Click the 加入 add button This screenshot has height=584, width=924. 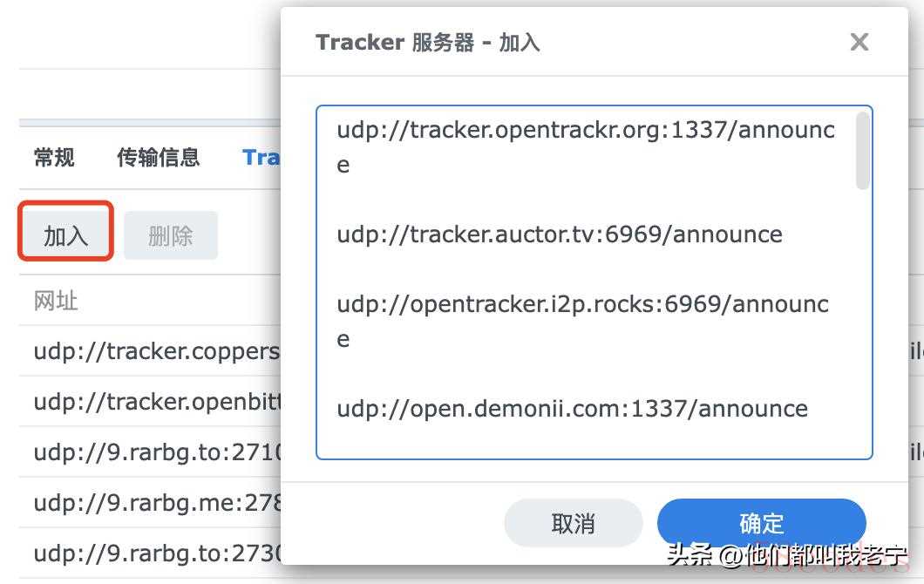65,236
